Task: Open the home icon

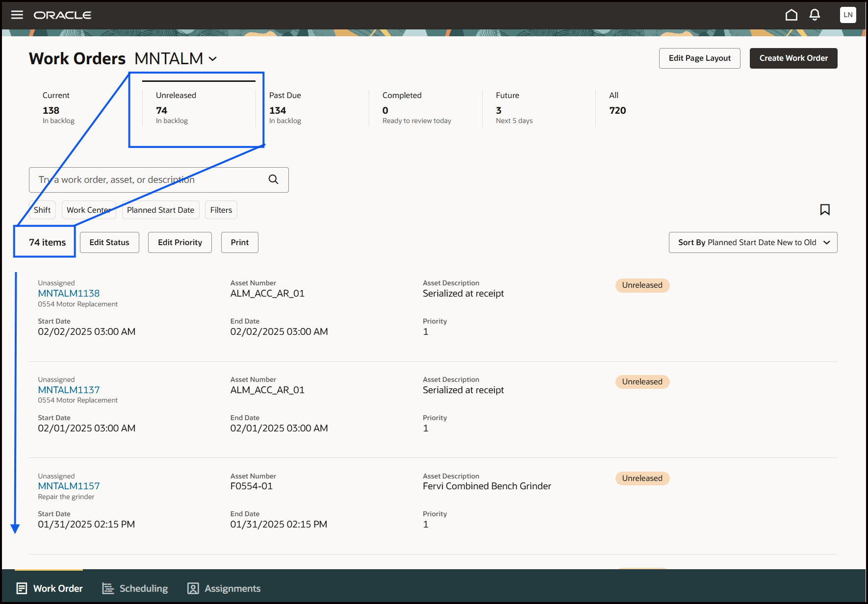Action: pos(791,15)
